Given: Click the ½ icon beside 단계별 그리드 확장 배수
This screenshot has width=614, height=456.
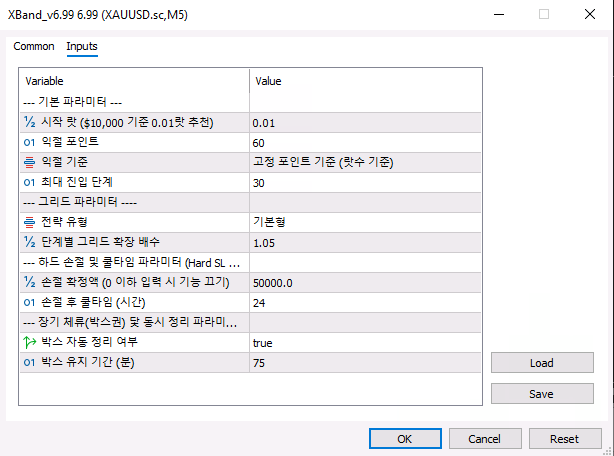Looking at the screenshot, I should click(x=30, y=242).
